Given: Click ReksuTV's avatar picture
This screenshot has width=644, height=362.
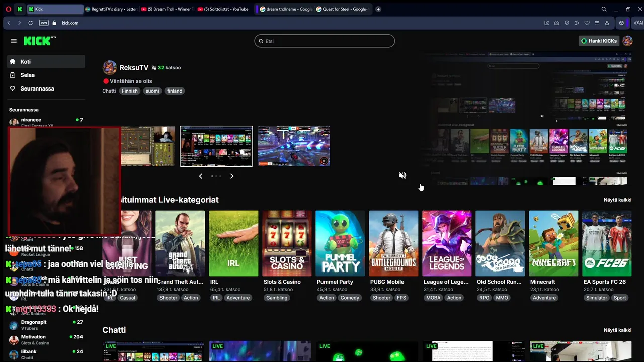Looking at the screenshot, I should click(110, 67).
